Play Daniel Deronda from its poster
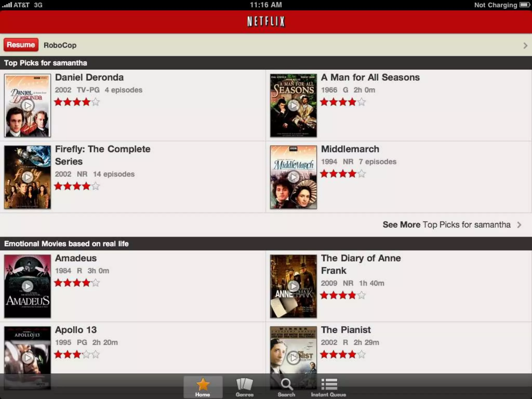 28,105
